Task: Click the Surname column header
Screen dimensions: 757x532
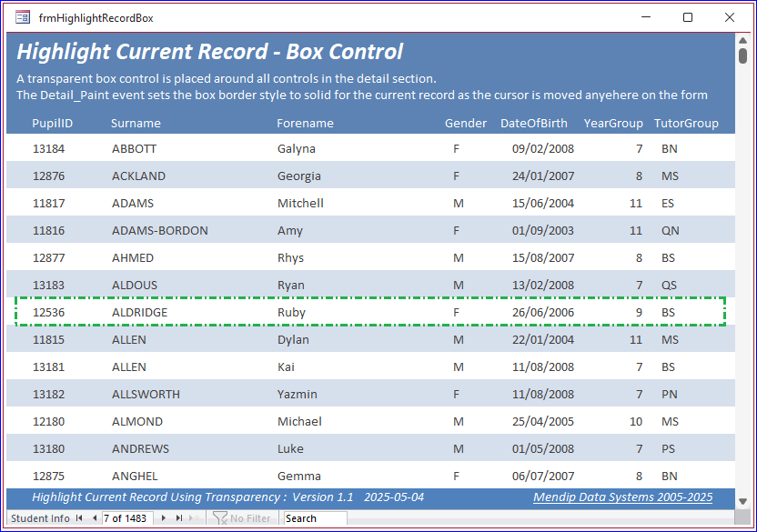Action: point(136,123)
